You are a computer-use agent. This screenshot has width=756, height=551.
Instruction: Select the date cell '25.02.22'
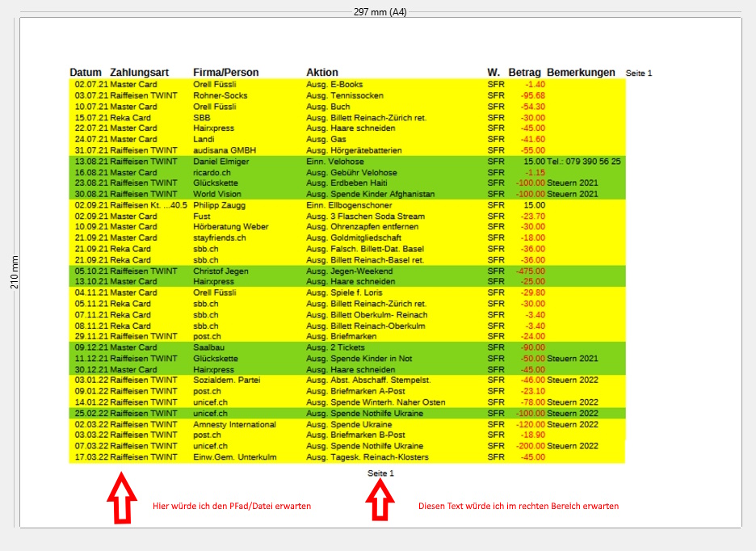tap(91, 414)
